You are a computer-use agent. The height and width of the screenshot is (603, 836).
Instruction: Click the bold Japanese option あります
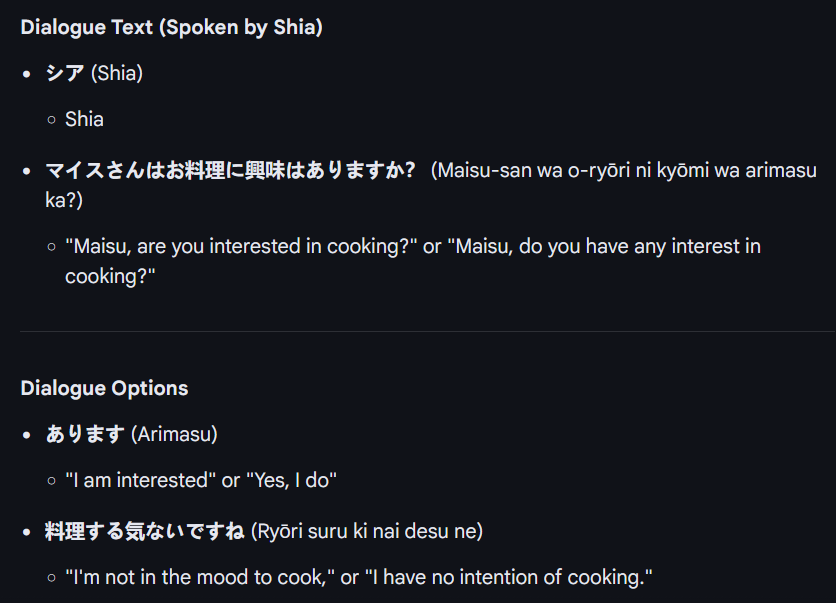[85, 434]
